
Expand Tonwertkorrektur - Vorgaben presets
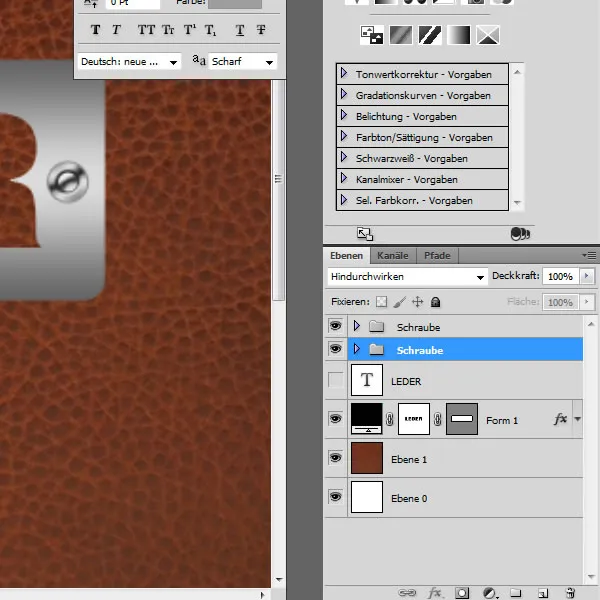(344, 74)
